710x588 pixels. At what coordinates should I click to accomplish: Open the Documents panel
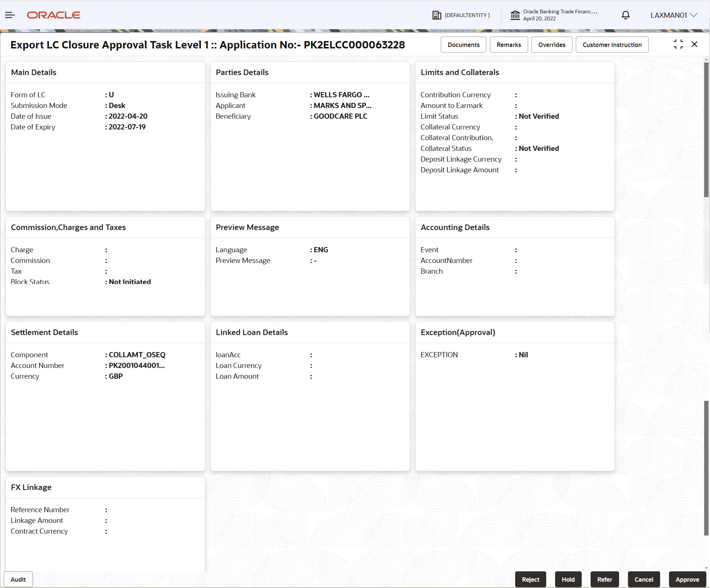pos(463,44)
